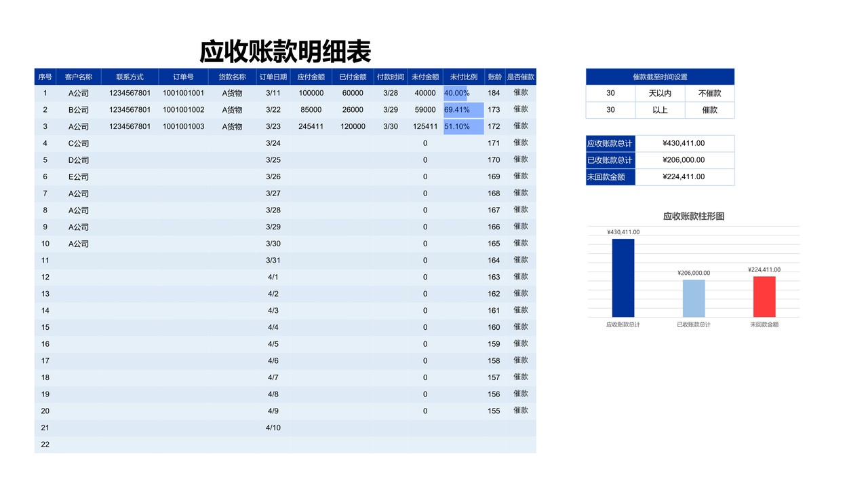Click the 未回款金额 label cell
This screenshot has width=868, height=490.
point(610,176)
